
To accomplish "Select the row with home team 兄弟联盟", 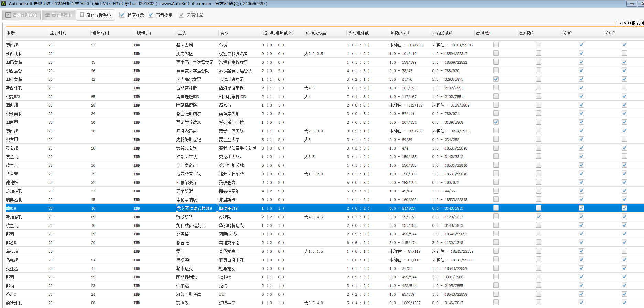I will click(x=185, y=191).
